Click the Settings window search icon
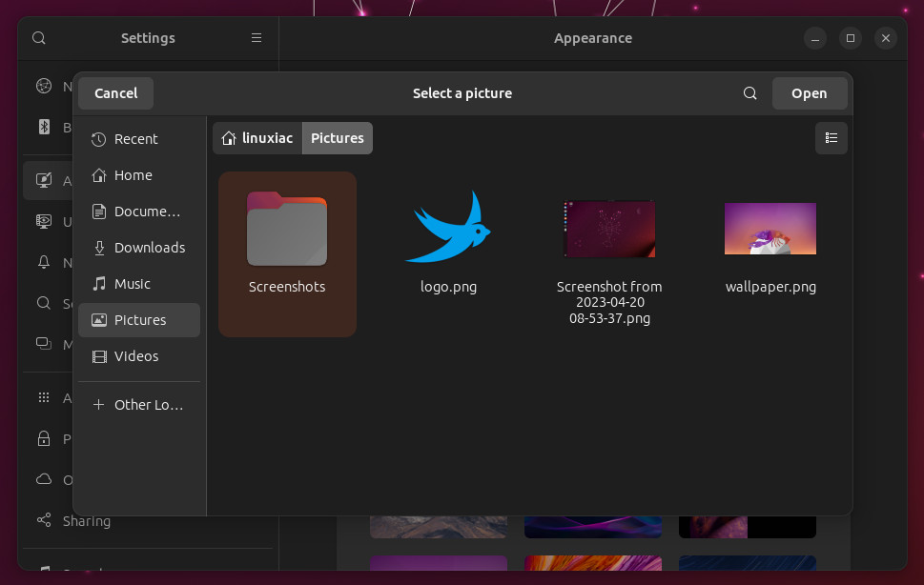Viewport: 924px width, 585px height. (x=39, y=38)
